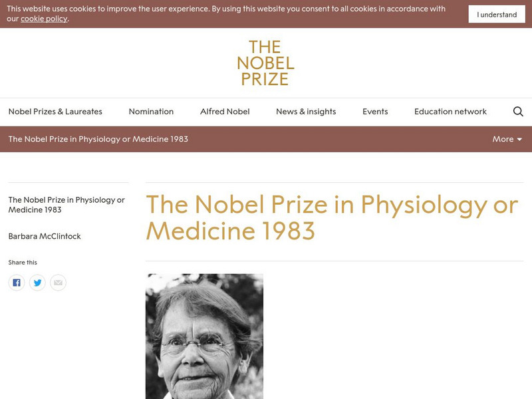Open the Nomination menu item
The height and width of the screenshot is (399, 532).
pyautogui.click(x=151, y=112)
